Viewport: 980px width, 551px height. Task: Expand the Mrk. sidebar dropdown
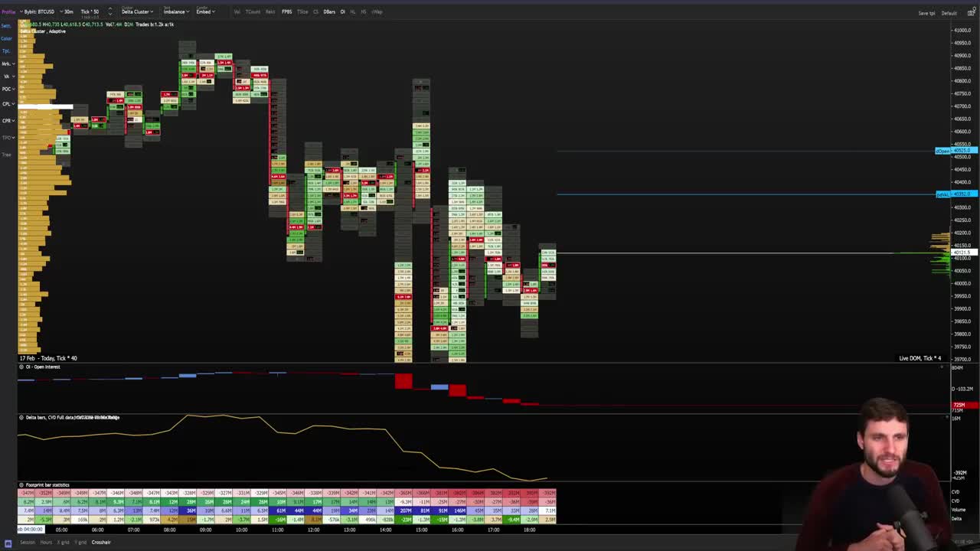click(7, 64)
